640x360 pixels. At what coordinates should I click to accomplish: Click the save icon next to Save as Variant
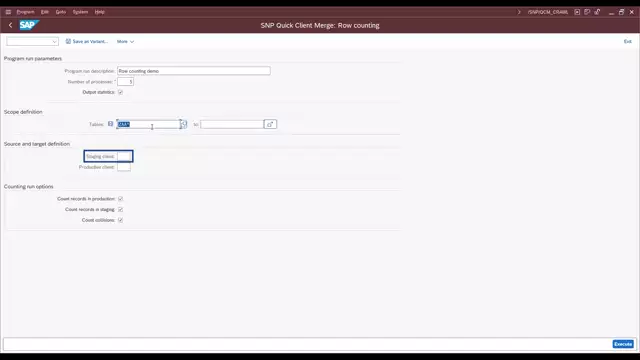tap(68, 41)
